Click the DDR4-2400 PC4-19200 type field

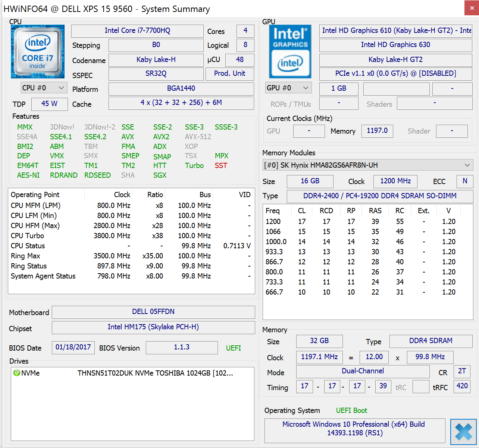380,196
